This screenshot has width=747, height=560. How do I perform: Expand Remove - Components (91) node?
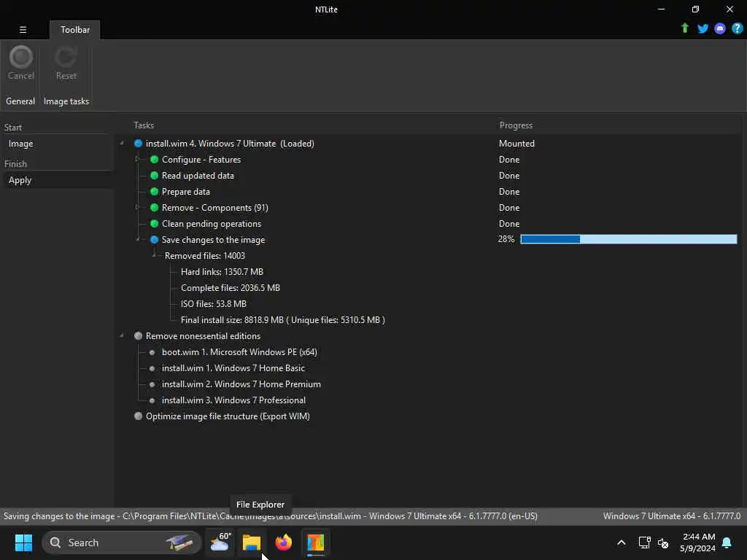click(138, 207)
